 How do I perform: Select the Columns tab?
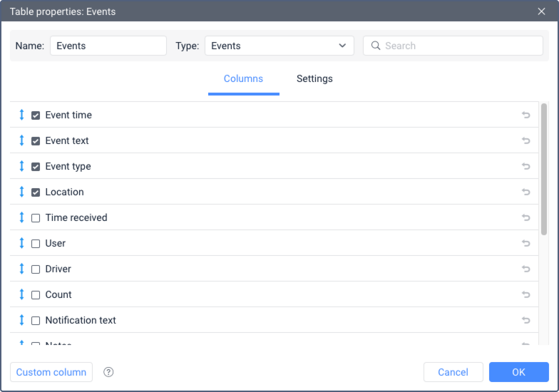tap(243, 78)
